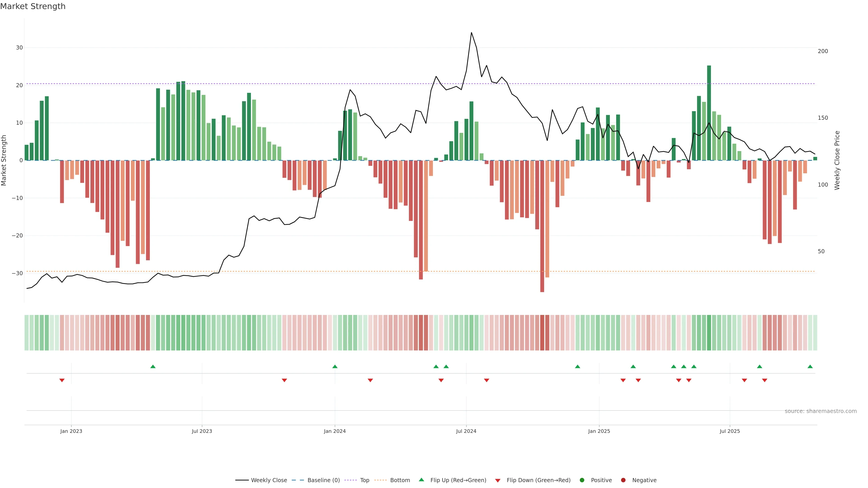This screenshot has height=488, width=868.
Task: Click the first flip-up triangle before Jul 2023
Action: [x=153, y=366]
